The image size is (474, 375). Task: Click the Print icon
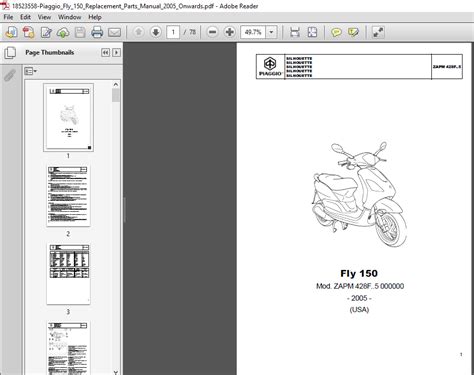(x=97, y=32)
